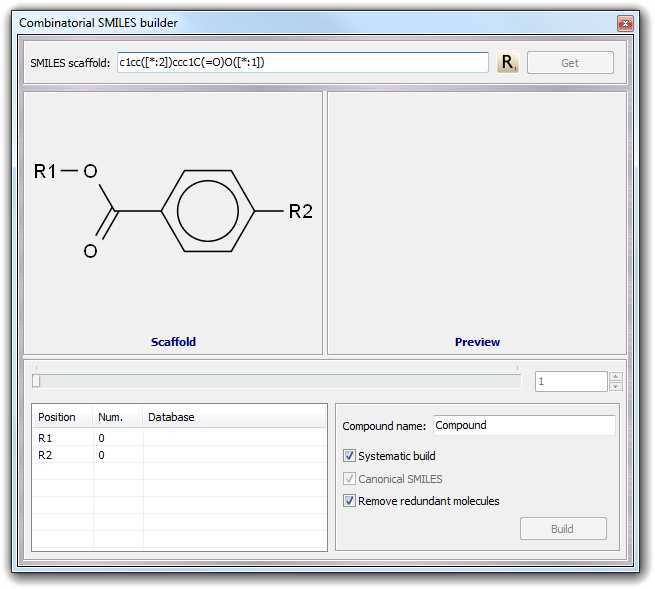Click the molecule index number field
This screenshot has width=655, height=589.
coord(571,381)
